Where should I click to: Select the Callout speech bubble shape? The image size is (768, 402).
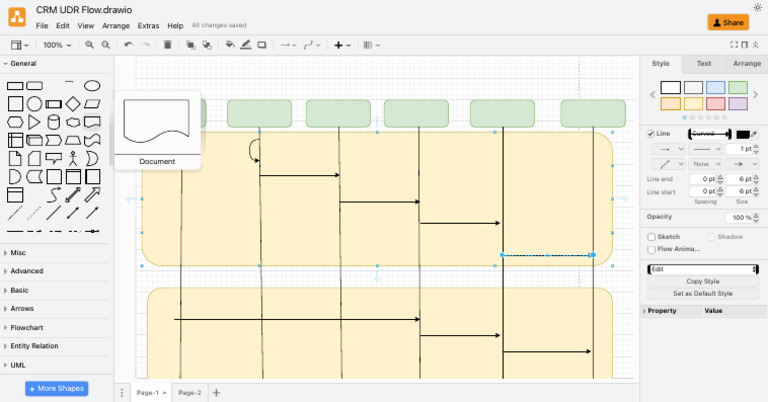(x=53, y=158)
